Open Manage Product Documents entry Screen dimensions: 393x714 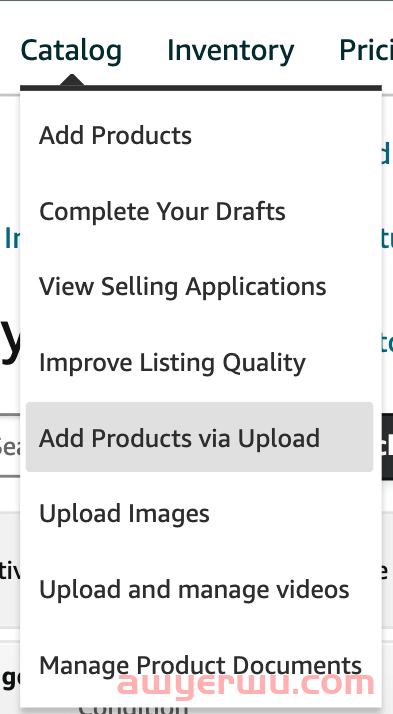200,665
